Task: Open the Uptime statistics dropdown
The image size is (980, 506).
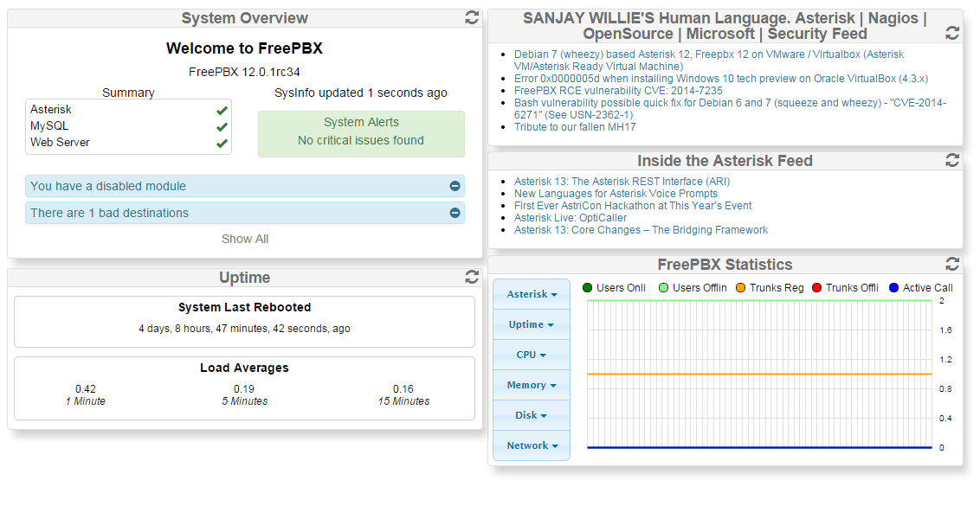Action: pyautogui.click(x=532, y=325)
